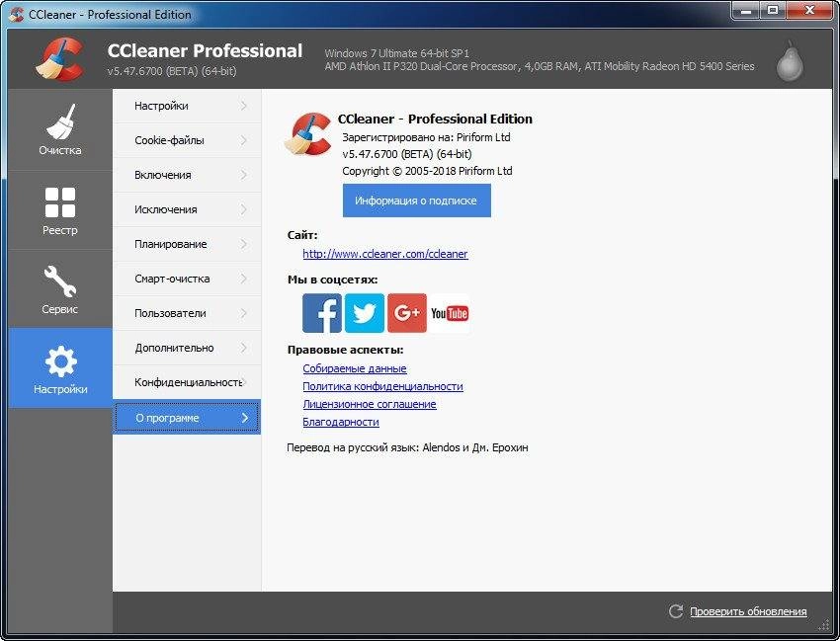This screenshot has width=840, height=641.
Task: Open the Собираемые данные link
Action: point(355,368)
